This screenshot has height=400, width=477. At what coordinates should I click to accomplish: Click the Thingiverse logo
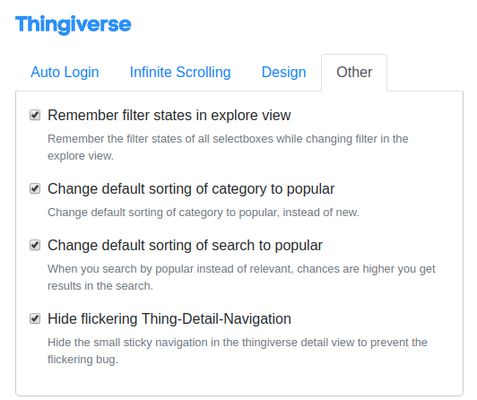coord(73,25)
